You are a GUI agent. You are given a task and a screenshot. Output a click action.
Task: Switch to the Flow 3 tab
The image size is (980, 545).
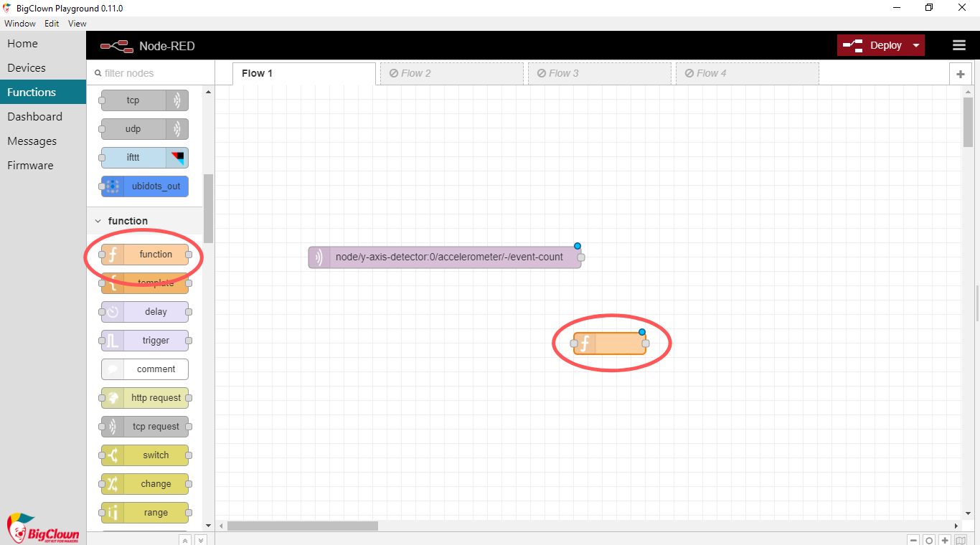(600, 73)
